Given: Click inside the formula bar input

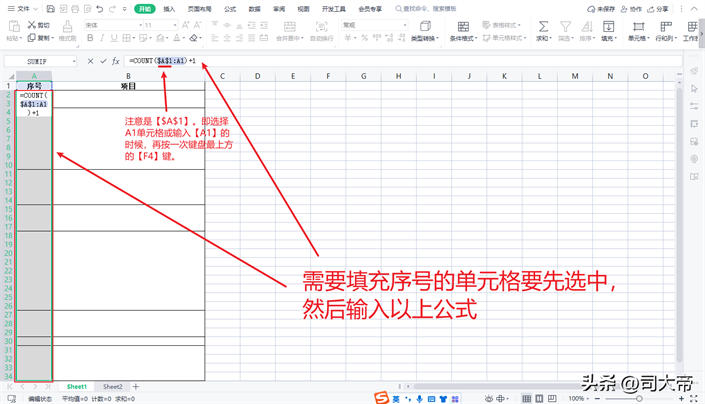Looking at the screenshot, I should pos(400,61).
